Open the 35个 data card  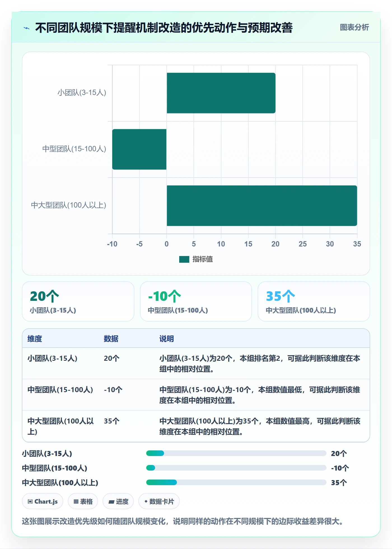tap(314, 301)
